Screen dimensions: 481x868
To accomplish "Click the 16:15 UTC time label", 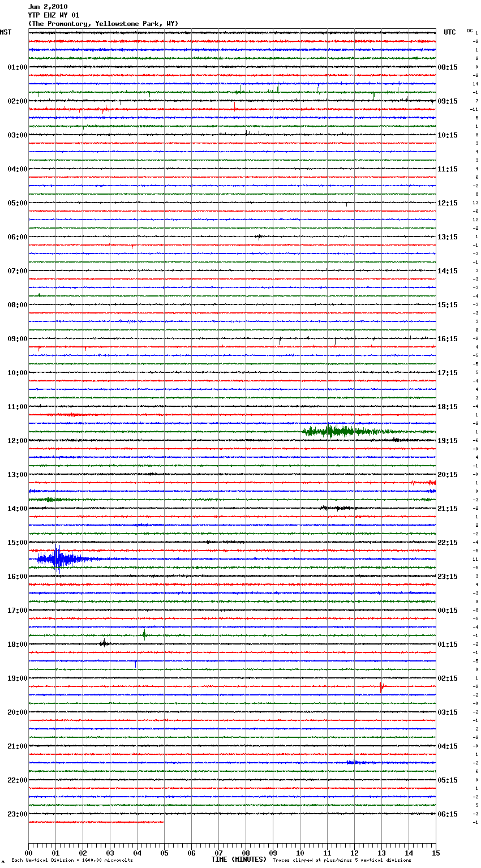I will click(448, 339).
